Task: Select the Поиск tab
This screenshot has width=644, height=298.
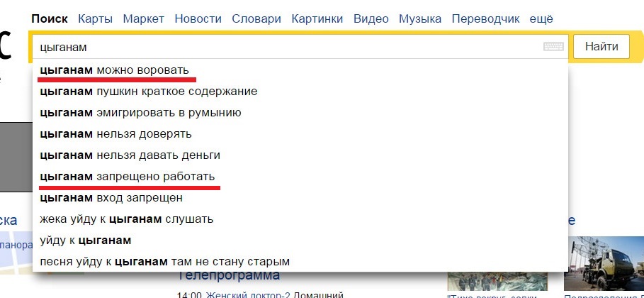Action: click(50, 19)
